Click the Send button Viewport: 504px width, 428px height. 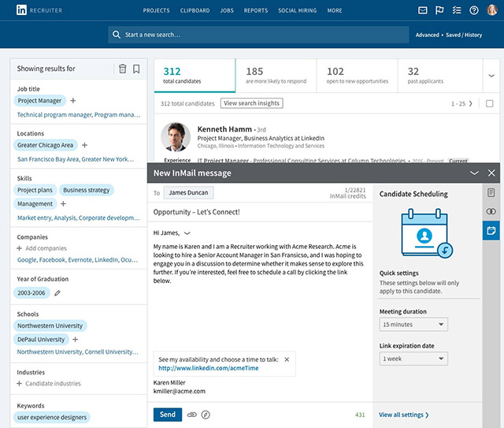[168, 415]
